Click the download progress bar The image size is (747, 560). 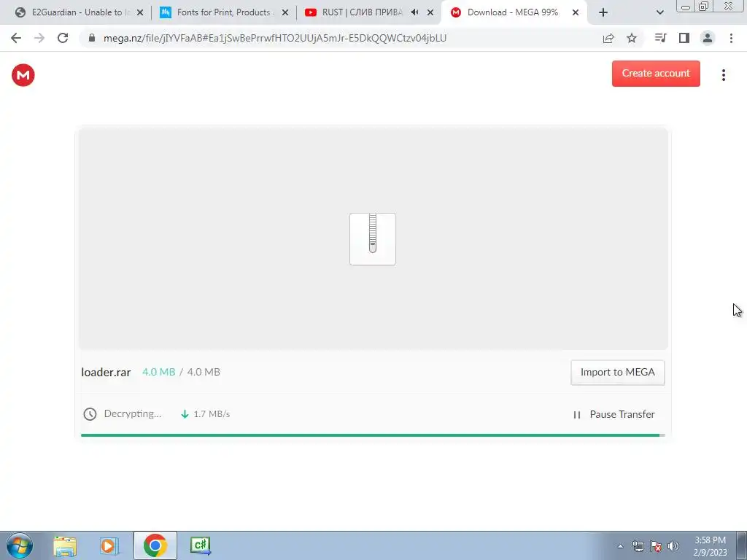click(x=373, y=435)
